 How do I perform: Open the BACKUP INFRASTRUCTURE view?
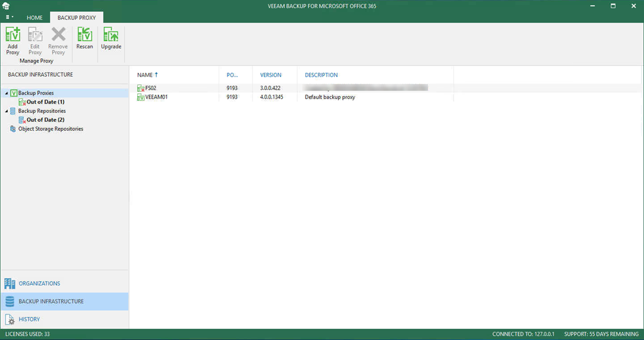[65, 301]
